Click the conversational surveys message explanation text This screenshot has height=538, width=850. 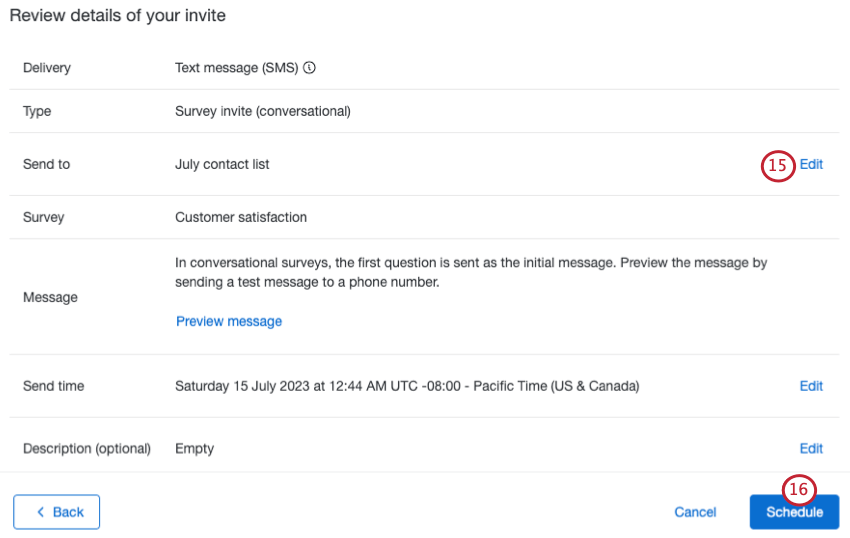pyautogui.click(x=470, y=272)
